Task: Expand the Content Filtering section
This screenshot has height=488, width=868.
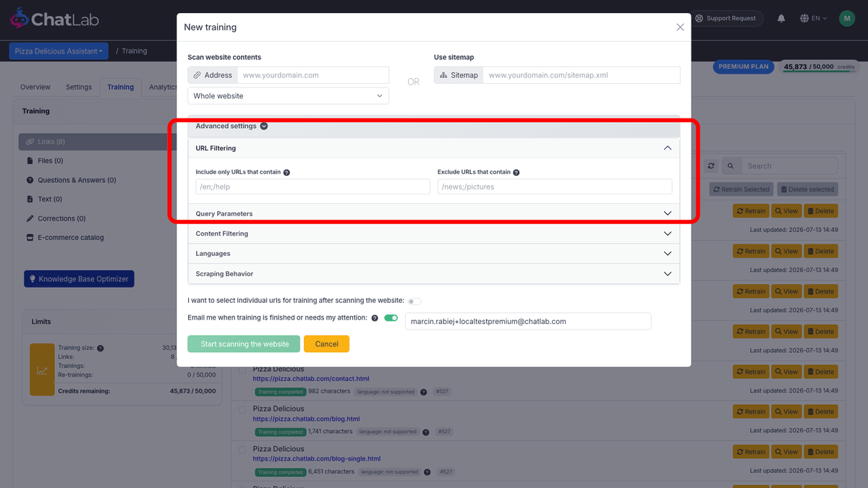Action: coord(434,234)
